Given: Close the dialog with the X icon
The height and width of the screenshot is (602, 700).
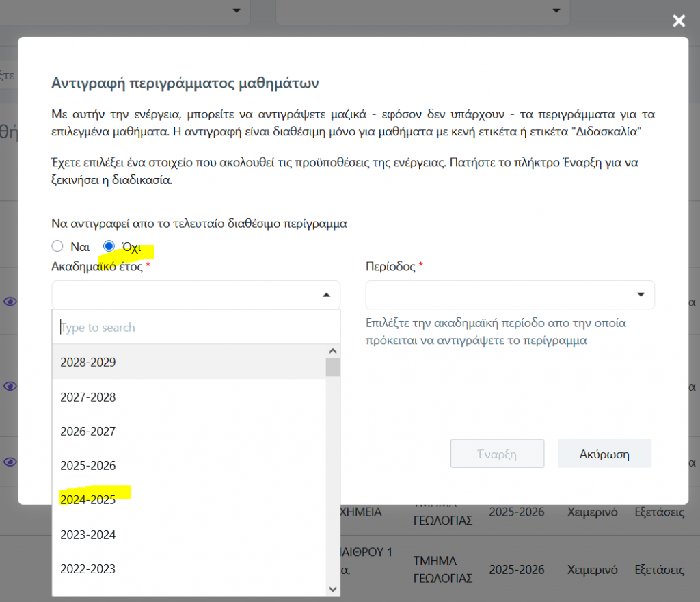Looking at the screenshot, I should pos(678,21).
